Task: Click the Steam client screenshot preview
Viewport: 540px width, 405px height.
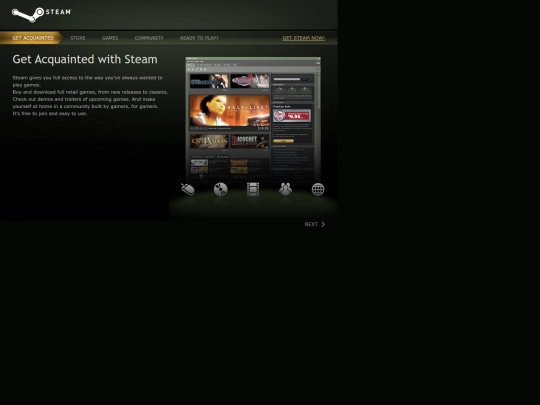Action: [x=253, y=119]
